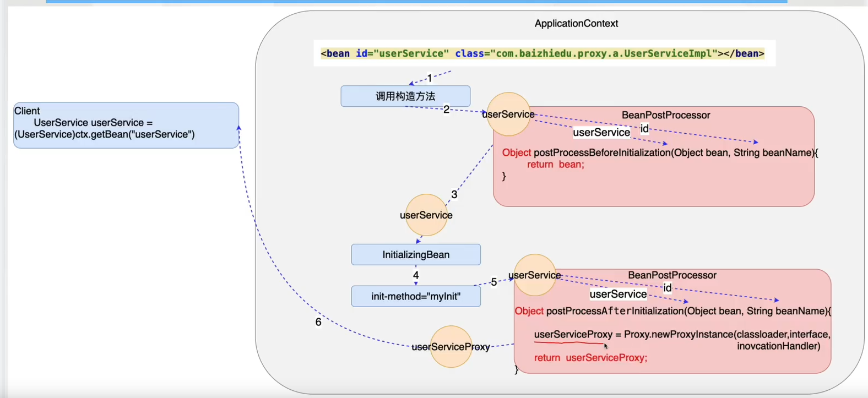The width and height of the screenshot is (868, 398).
Task: Click the ApplicationContext title label
Action: [576, 24]
